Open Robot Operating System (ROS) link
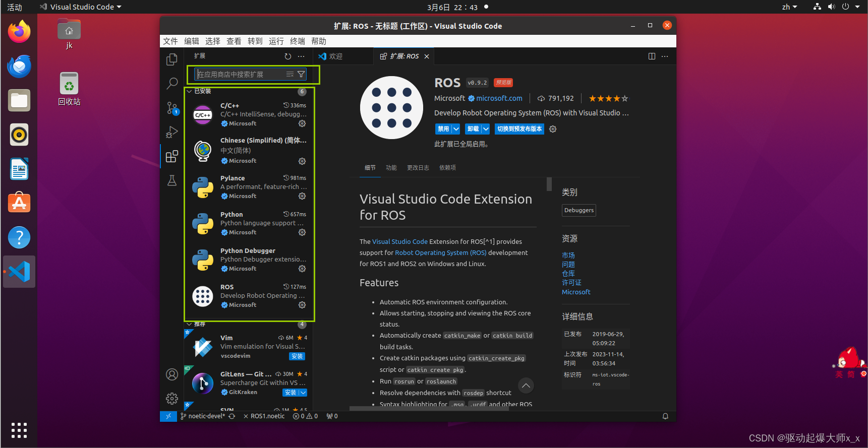Screen dimensions: 868x448 coord(441,253)
